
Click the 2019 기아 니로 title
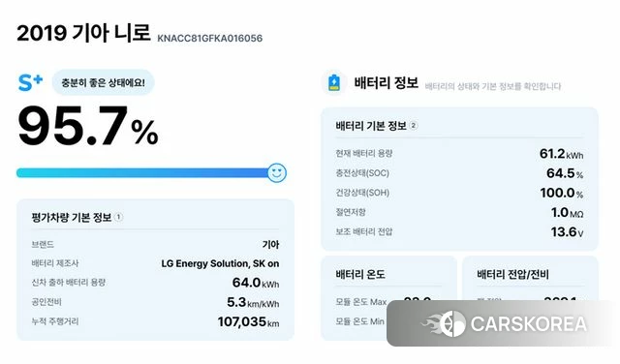click(x=83, y=33)
